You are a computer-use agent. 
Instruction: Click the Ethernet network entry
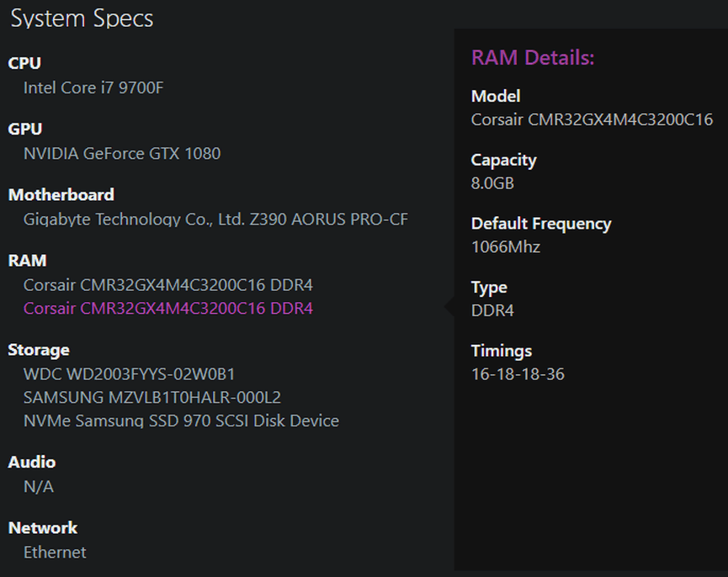[55, 553]
